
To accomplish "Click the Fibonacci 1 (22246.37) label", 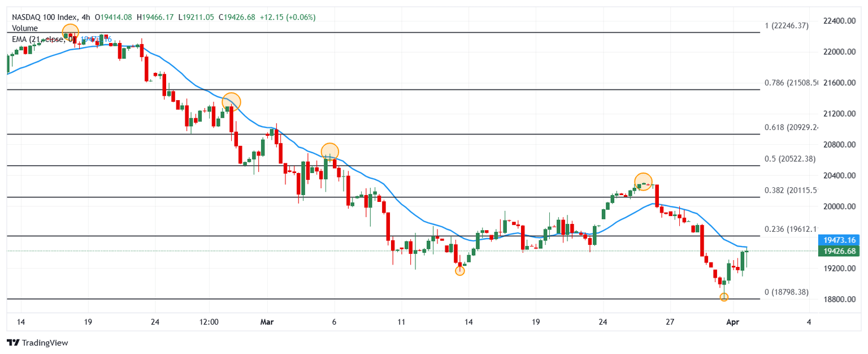I will tap(786, 25).
